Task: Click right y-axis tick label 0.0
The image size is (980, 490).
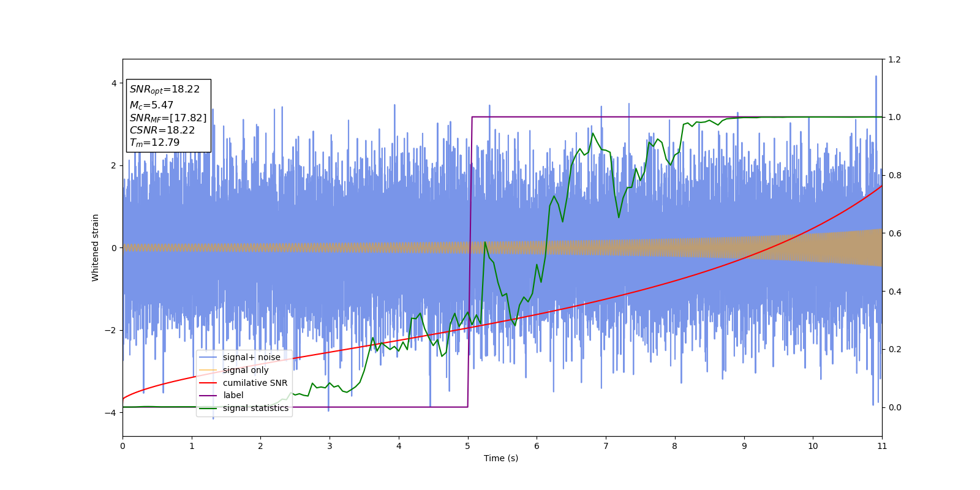Action: coord(894,407)
